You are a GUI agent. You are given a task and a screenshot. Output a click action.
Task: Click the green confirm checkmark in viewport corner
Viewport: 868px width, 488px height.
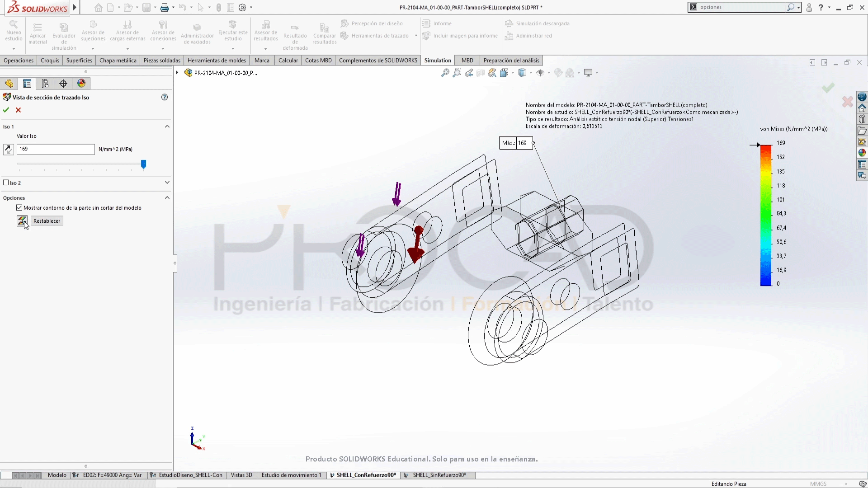click(828, 88)
